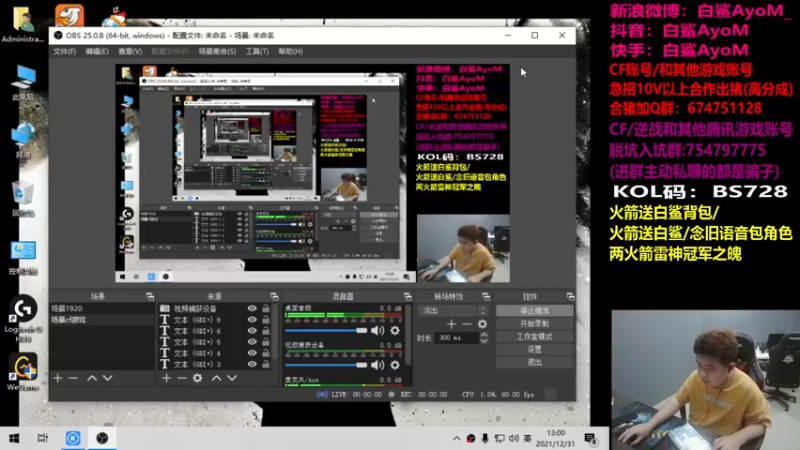Decrease the 时长 duration with the down arrow
Screen dimensions: 800x450
[x=484, y=341]
